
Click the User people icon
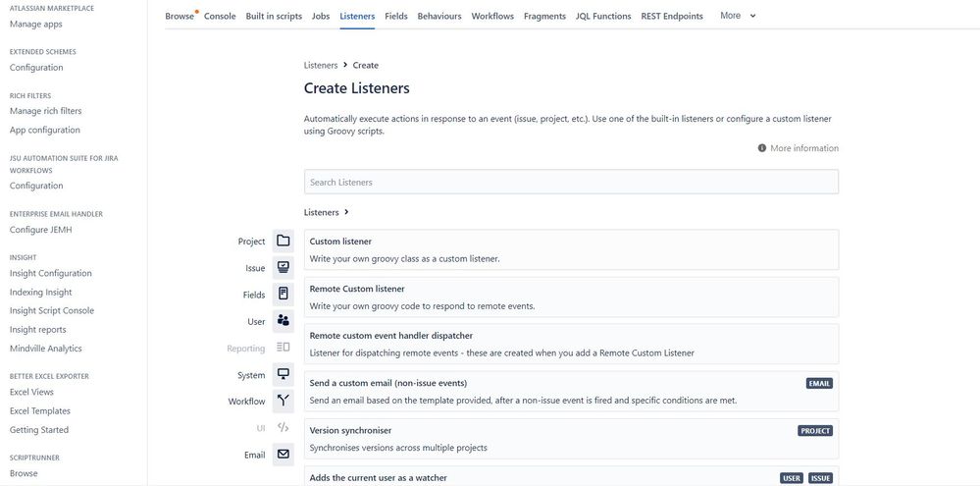point(284,321)
